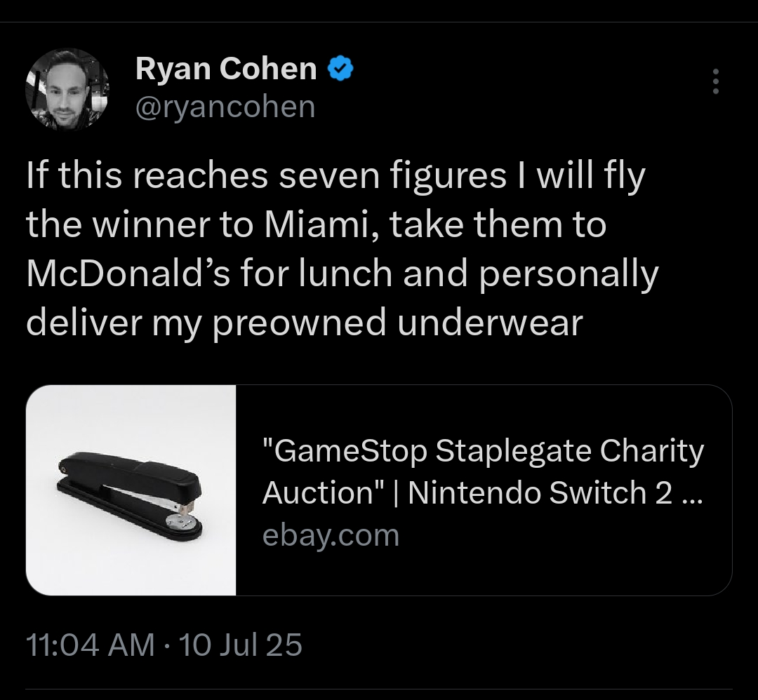Click the word "lunch" in the tweet
The height and width of the screenshot is (700, 758).
[x=345, y=274]
